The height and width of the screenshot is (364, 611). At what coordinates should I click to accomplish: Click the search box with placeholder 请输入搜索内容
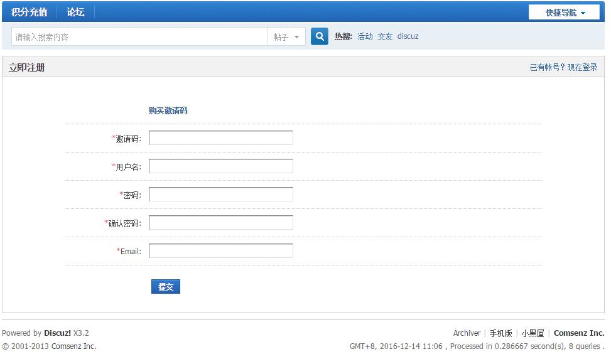(x=139, y=37)
